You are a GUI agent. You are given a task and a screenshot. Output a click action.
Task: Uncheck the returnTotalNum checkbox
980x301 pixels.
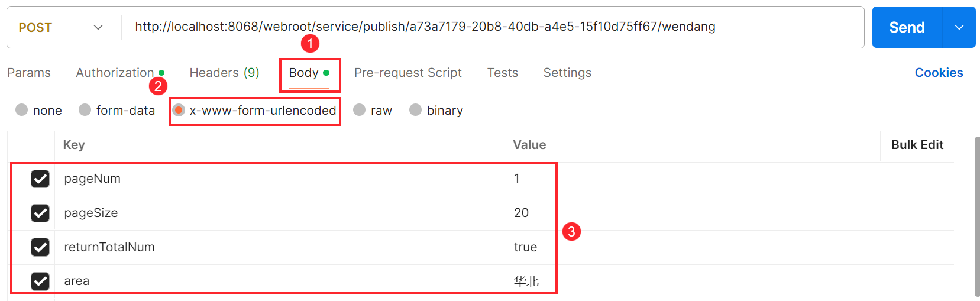click(40, 247)
